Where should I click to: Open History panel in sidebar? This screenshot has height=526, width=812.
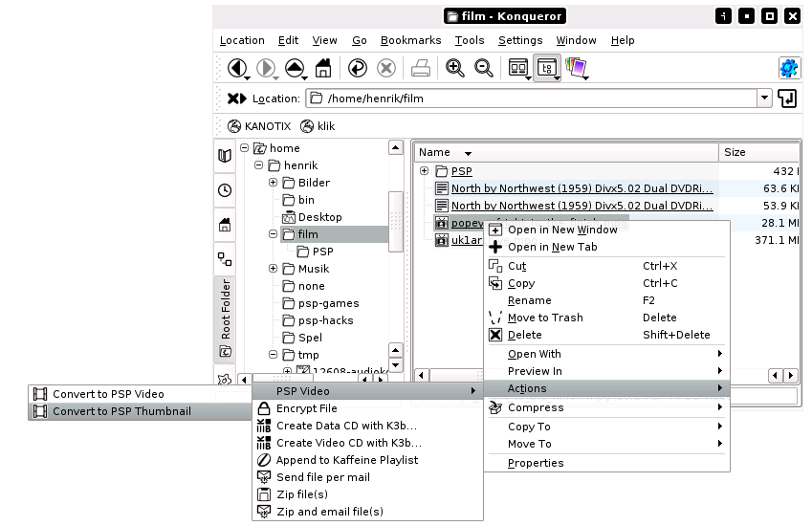point(224,190)
